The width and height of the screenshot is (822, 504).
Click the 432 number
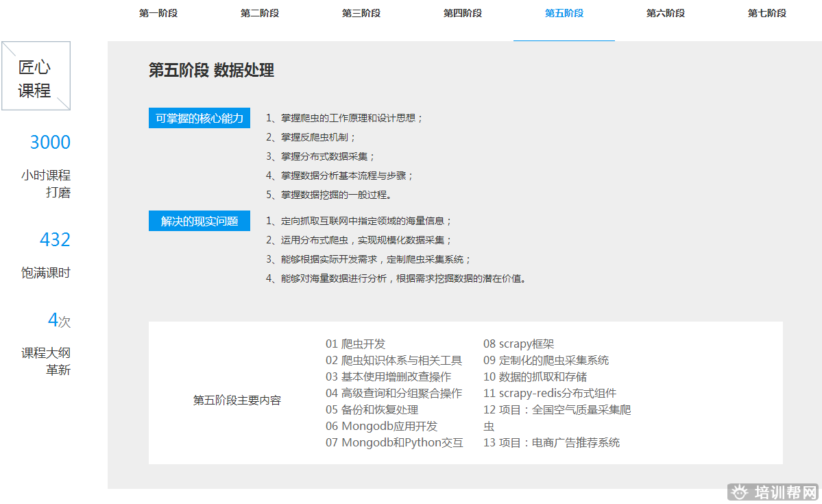55,240
